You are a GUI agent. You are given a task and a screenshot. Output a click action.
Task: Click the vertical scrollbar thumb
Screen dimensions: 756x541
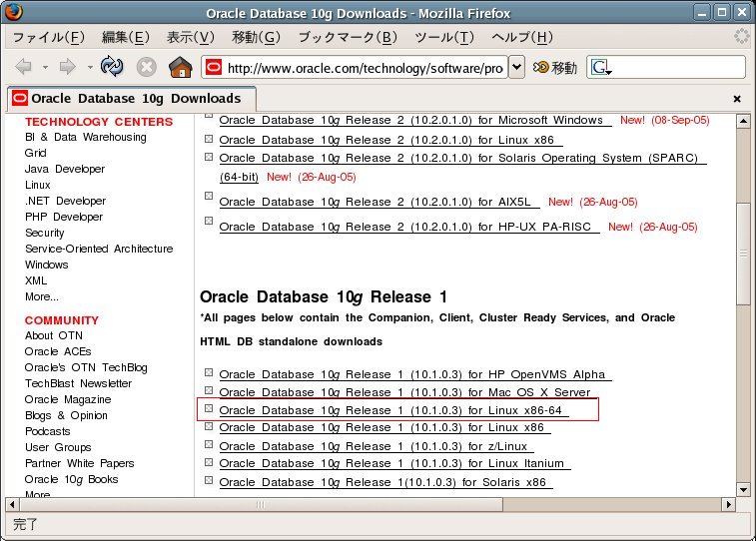coord(743,254)
